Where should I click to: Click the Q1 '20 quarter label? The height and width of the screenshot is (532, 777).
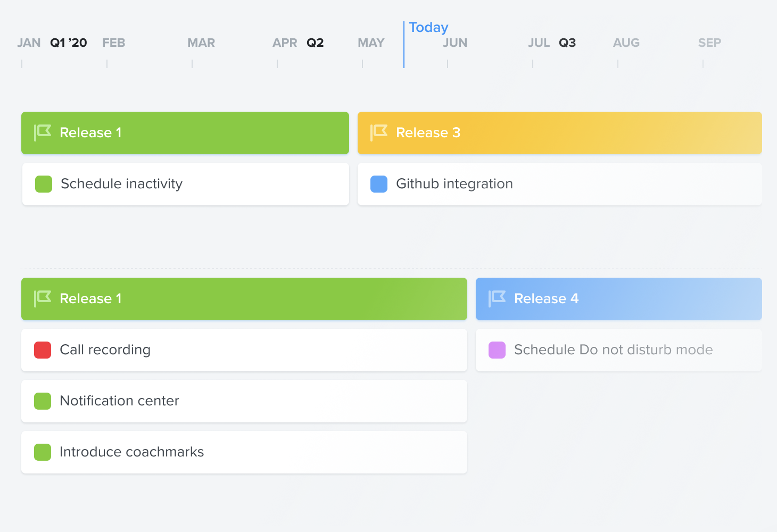pyautogui.click(x=69, y=43)
